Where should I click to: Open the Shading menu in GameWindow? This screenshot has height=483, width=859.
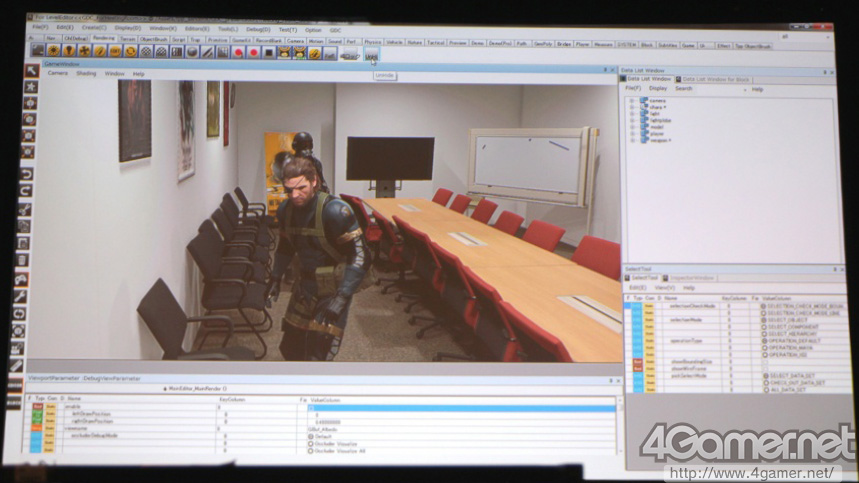[87, 73]
